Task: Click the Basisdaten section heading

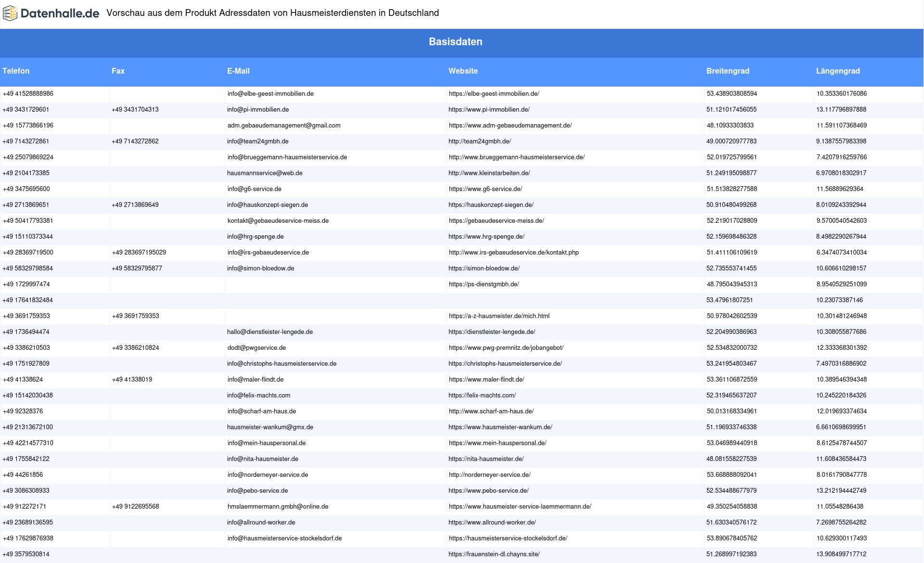Action: coord(456,42)
